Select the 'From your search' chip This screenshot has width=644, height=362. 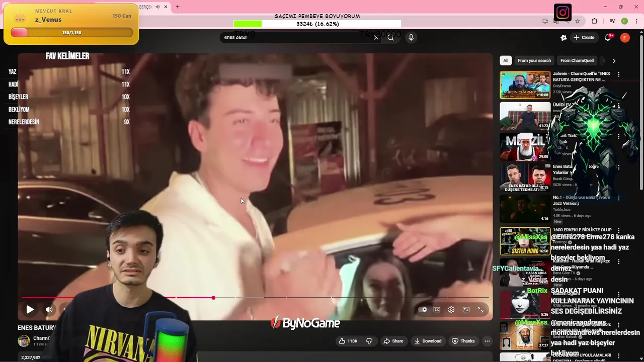(x=534, y=60)
